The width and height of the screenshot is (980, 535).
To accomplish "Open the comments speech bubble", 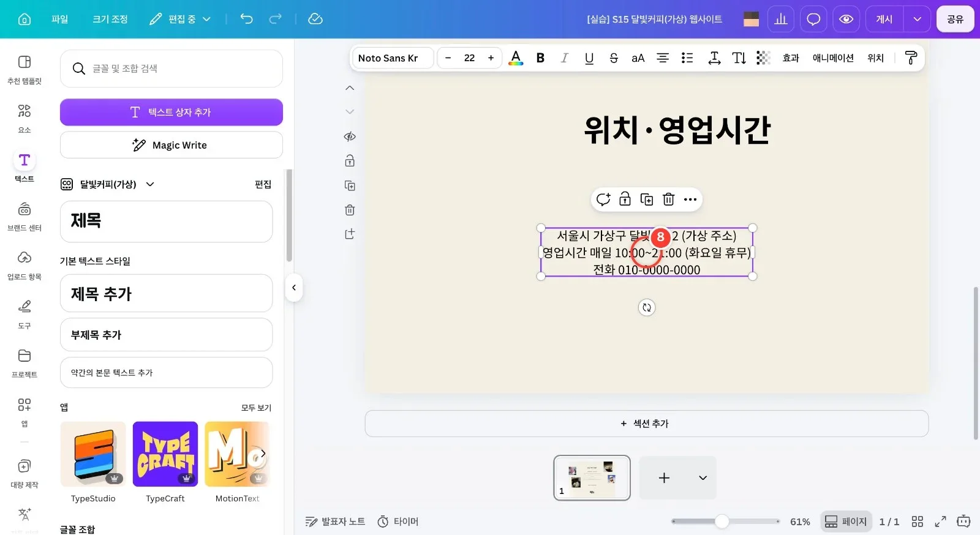I will tap(813, 19).
